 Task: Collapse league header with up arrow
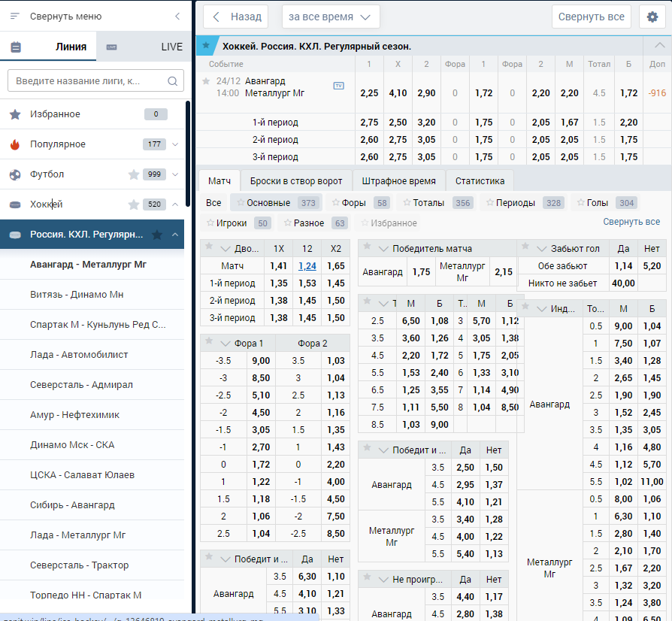tap(659, 45)
